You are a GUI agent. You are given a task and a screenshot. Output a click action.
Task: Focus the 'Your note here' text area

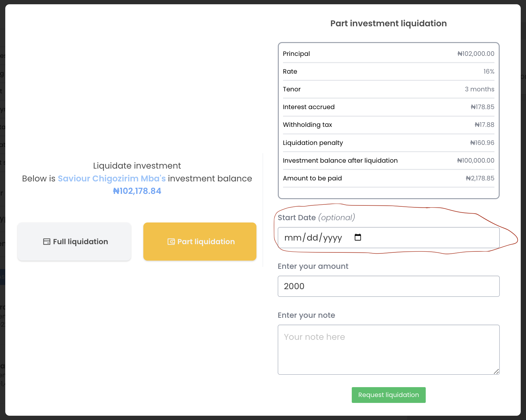(388, 349)
